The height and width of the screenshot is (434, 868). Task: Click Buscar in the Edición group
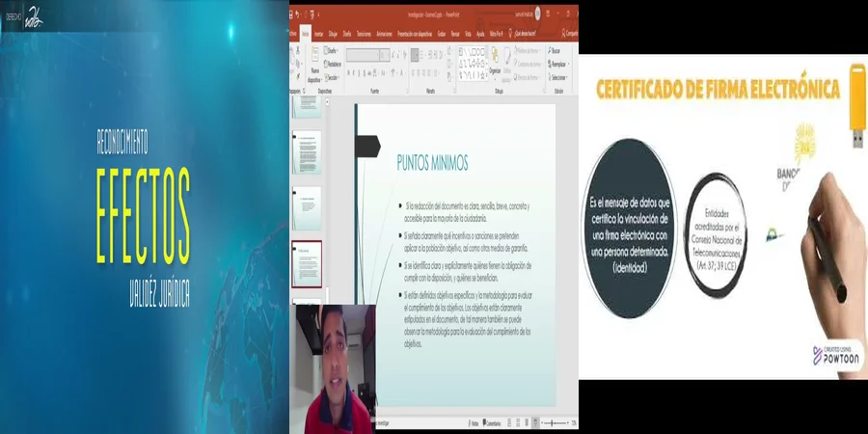(556, 50)
